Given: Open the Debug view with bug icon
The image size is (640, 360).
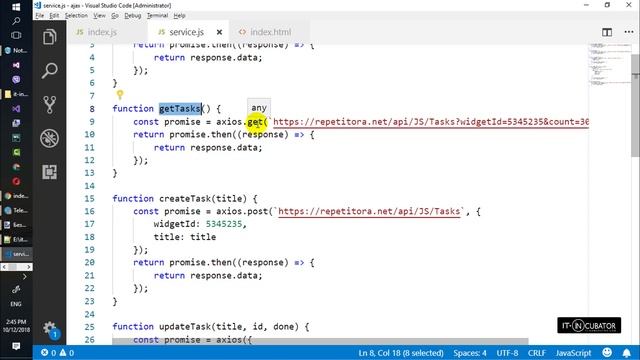Looking at the screenshot, I should coord(49,138).
